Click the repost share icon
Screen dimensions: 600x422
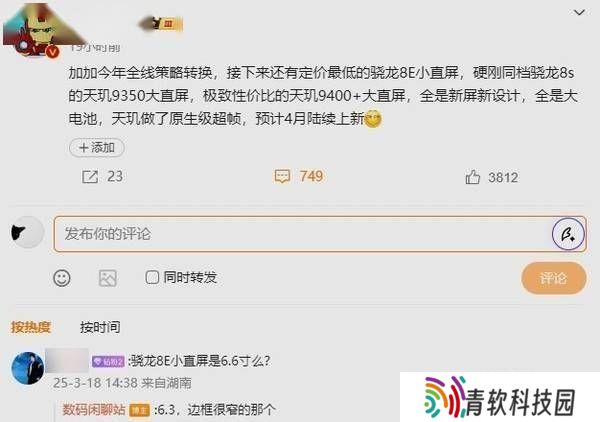pyautogui.click(x=90, y=177)
